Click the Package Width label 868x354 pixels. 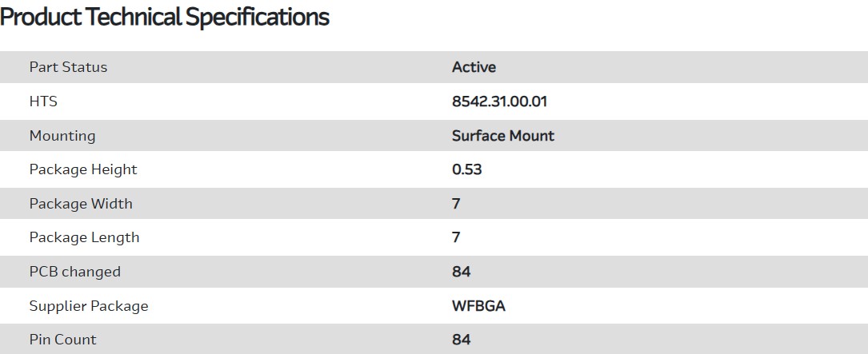(x=81, y=204)
